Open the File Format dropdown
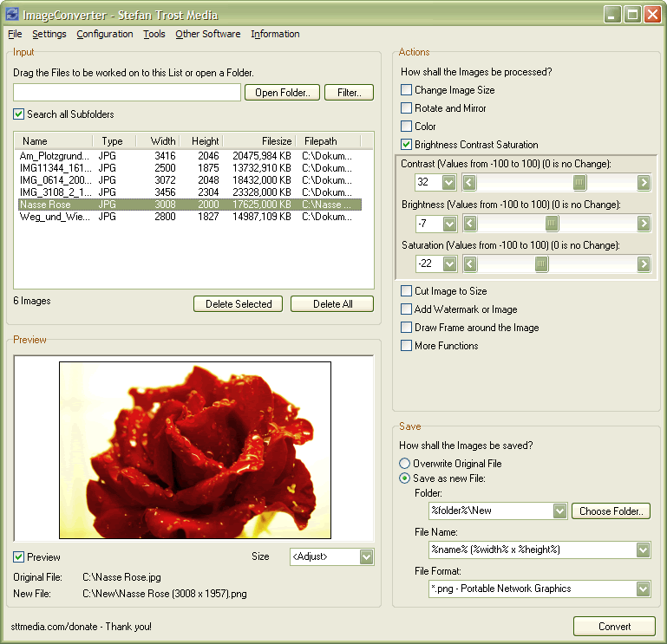Viewport: 667px width, 644px height. click(x=643, y=589)
